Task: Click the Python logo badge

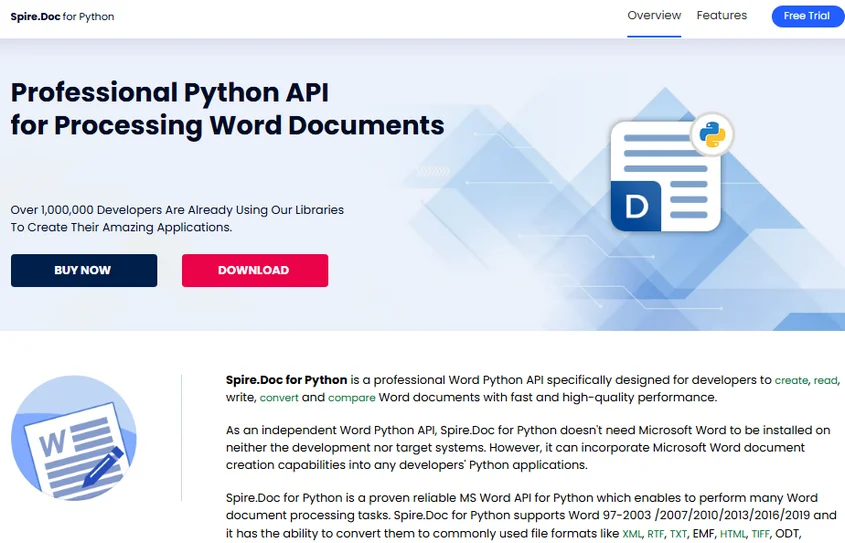Action: pos(712,134)
